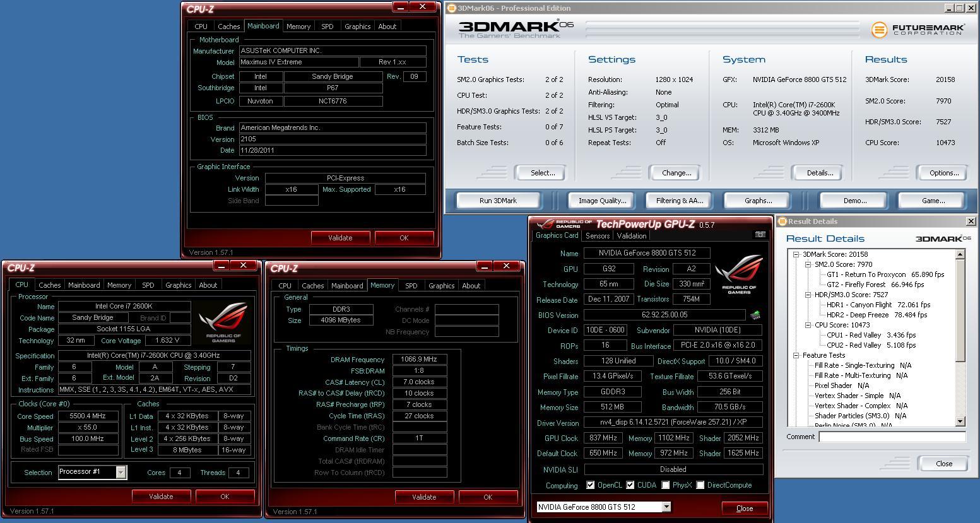Toggle the OpenCL checkbox in GPU-Z
Viewport: 980px width, 523px height.
pos(590,485)
